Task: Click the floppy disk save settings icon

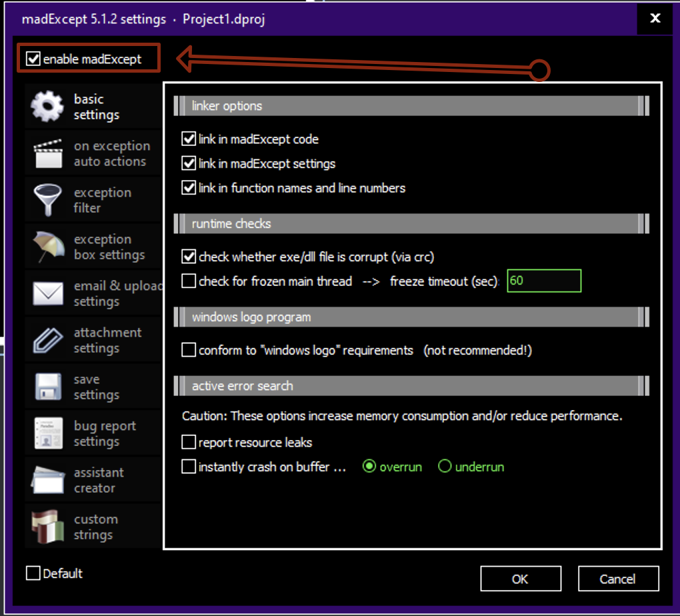Action: pyautogui.click(x=48, y=387)
